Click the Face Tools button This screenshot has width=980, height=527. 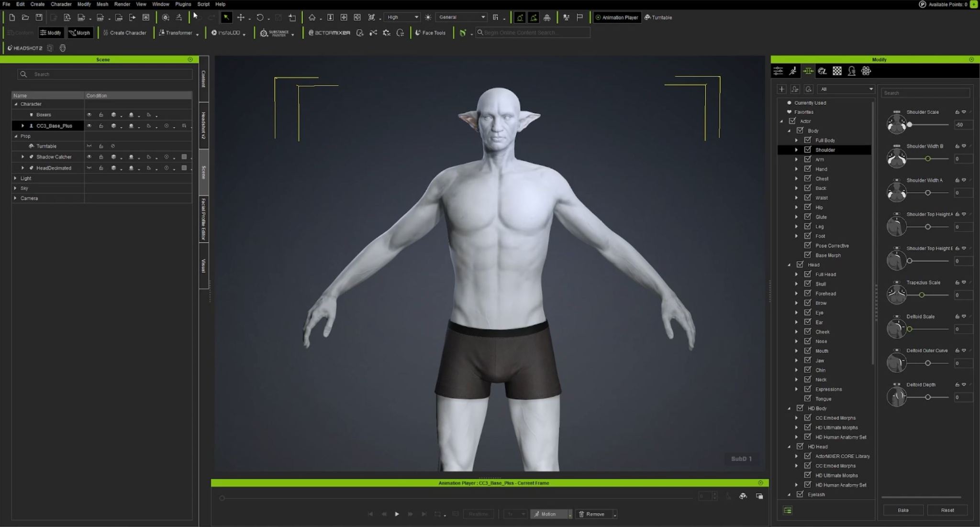430,33
